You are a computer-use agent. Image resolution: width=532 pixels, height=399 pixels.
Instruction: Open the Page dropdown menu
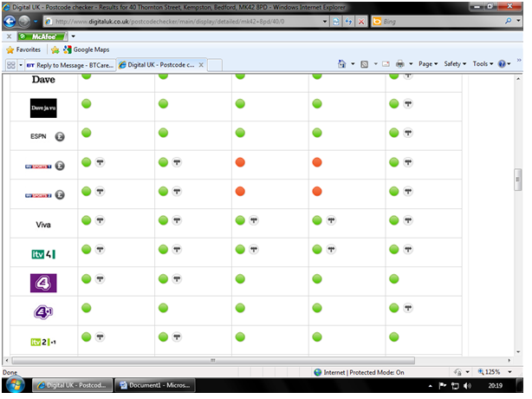pyautogui.click(x=427, y=64)
